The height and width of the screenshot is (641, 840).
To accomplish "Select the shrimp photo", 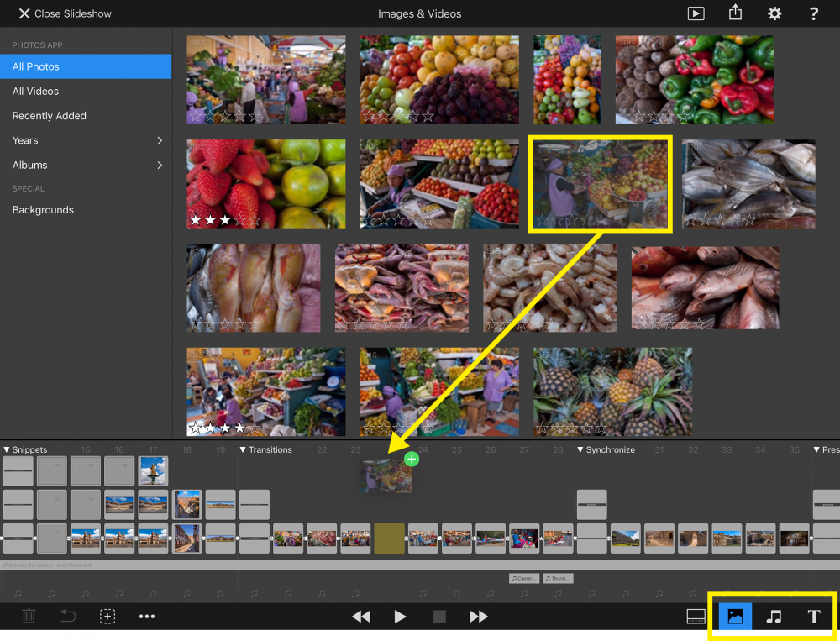I will (x=549, y=288).
